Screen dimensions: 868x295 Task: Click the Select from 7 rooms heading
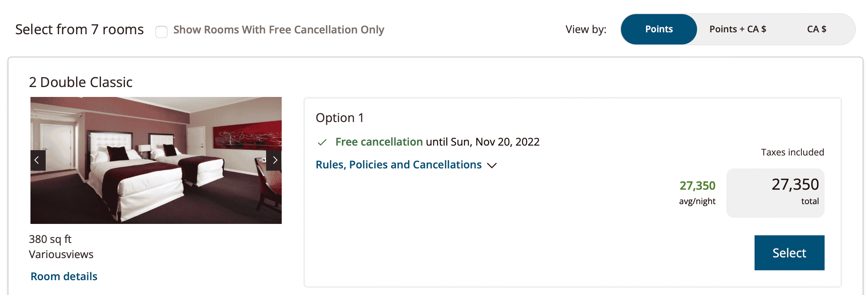pos(80,30)
